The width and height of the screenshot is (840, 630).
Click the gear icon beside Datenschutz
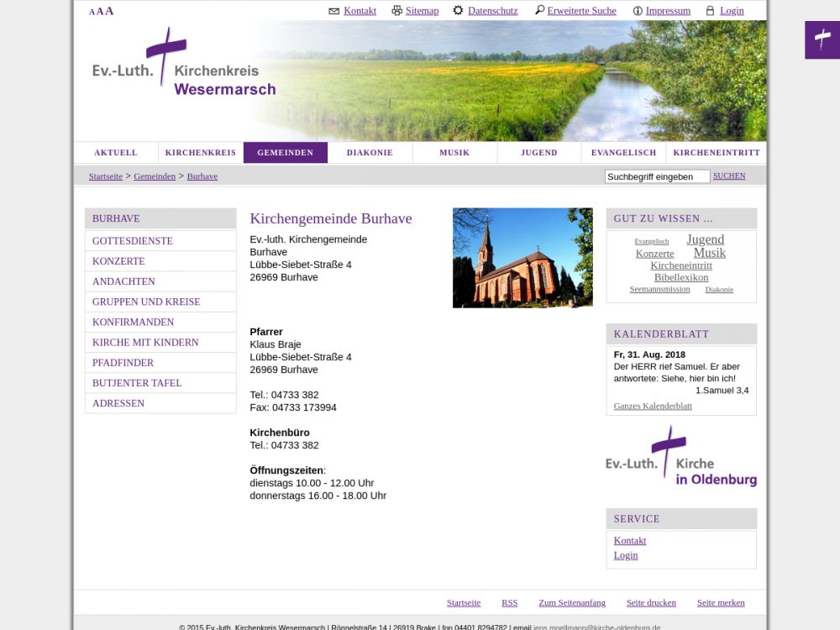[458, 11]
